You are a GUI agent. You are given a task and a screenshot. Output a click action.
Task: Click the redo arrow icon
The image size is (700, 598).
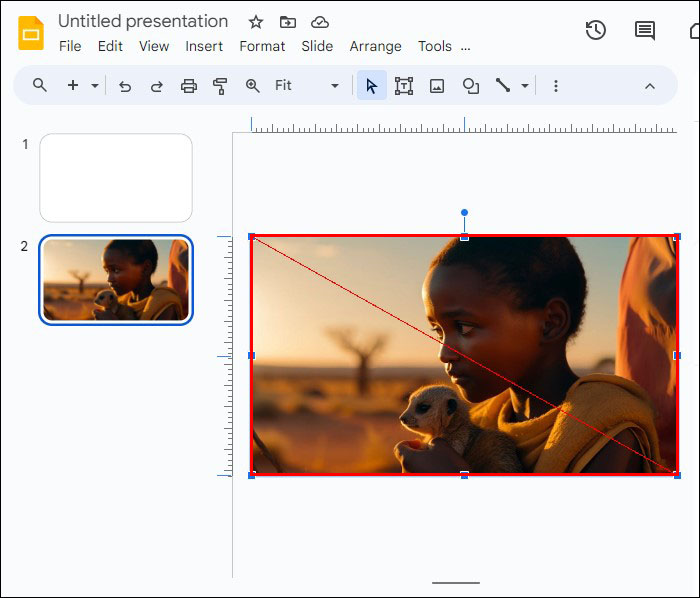(157, 86)
